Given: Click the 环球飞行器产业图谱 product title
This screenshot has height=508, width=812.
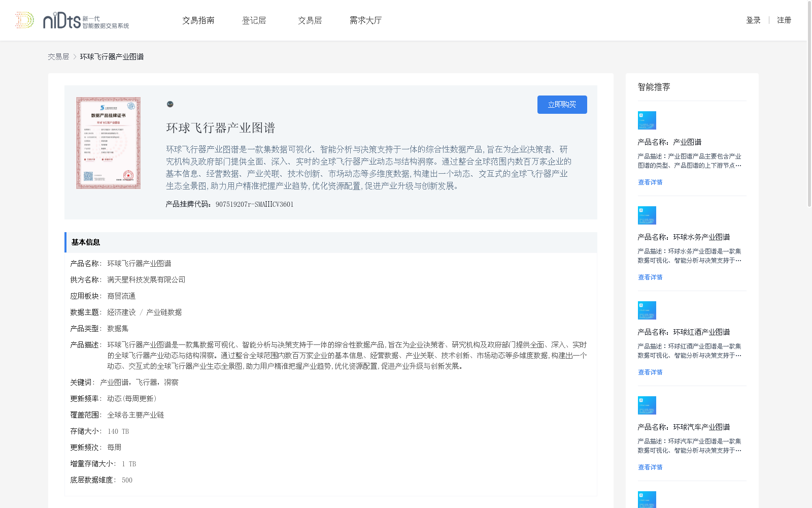Looking at the screenshot, I should tap(221, 128).
